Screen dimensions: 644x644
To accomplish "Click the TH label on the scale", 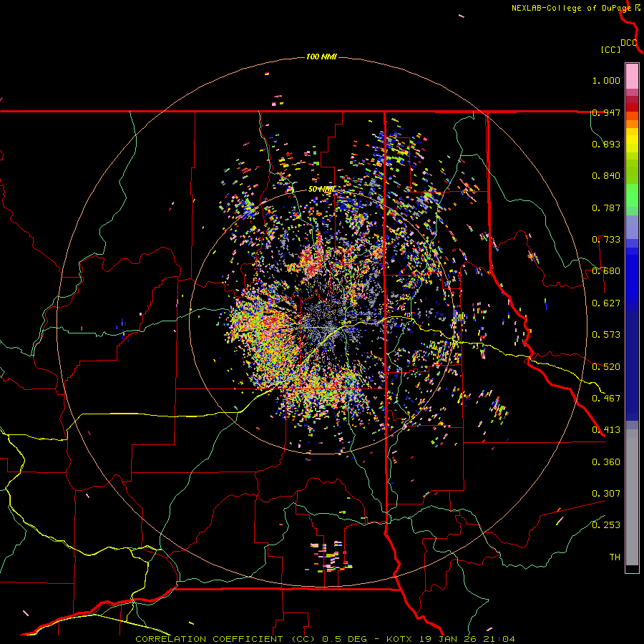I will pyautogui.click(x=615, y=557).
